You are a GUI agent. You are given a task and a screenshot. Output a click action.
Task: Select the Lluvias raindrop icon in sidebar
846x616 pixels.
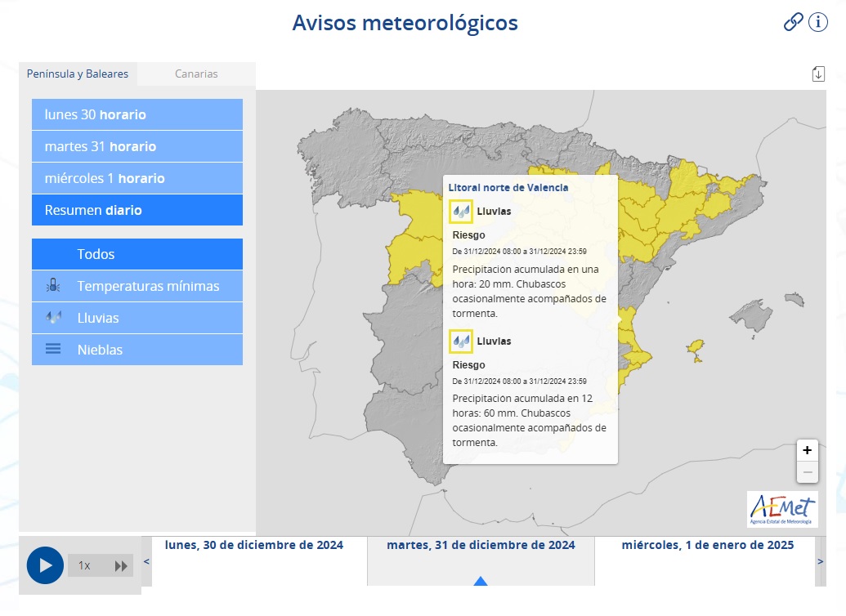point(53,318)
